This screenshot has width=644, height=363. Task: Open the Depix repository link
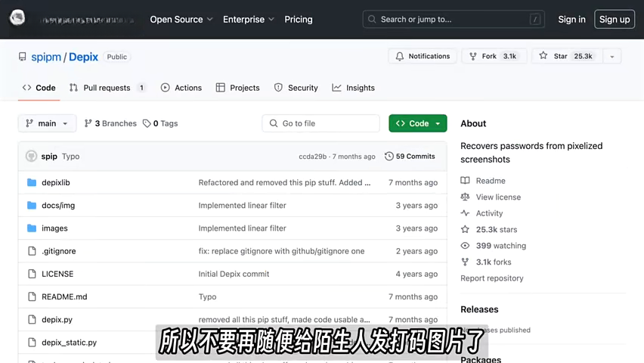point(83,57)
